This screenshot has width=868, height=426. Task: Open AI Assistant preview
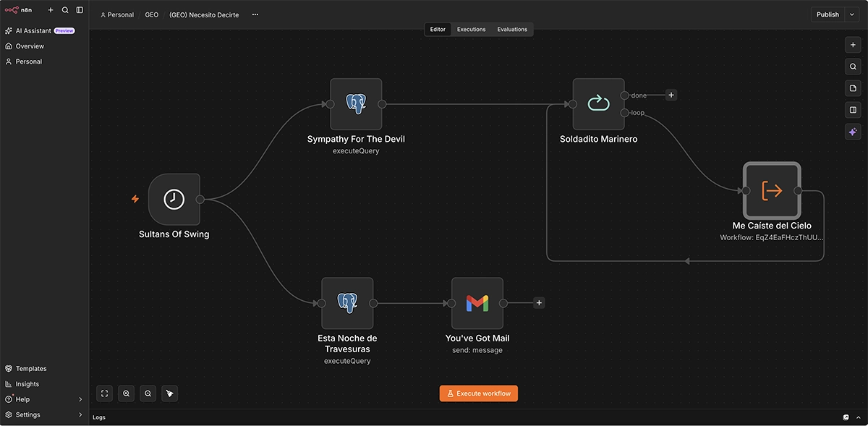click(44, 31)
